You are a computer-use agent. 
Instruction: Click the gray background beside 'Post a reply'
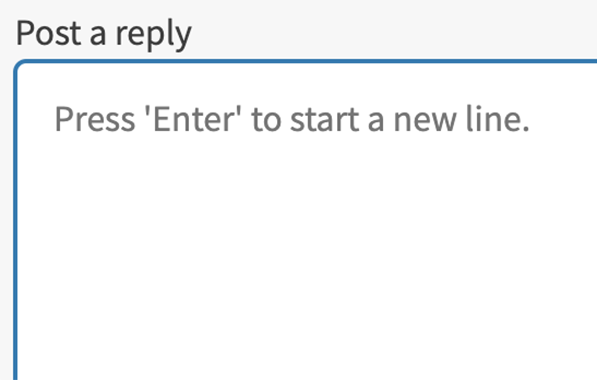381,32
